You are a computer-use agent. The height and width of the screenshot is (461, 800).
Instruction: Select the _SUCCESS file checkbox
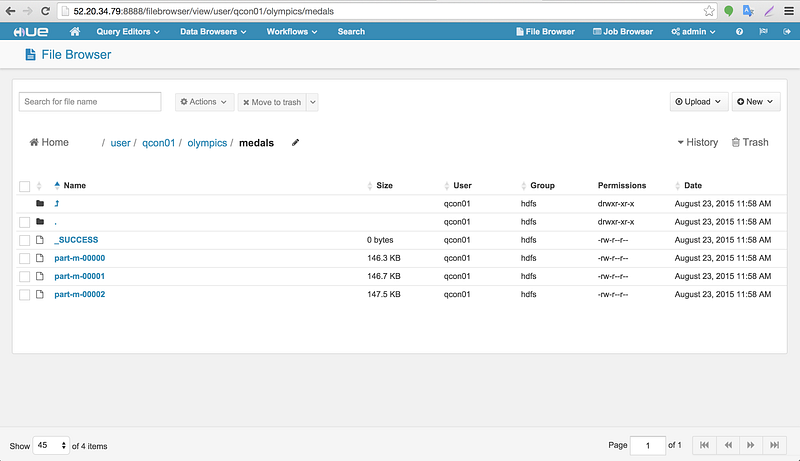(24, 240)
